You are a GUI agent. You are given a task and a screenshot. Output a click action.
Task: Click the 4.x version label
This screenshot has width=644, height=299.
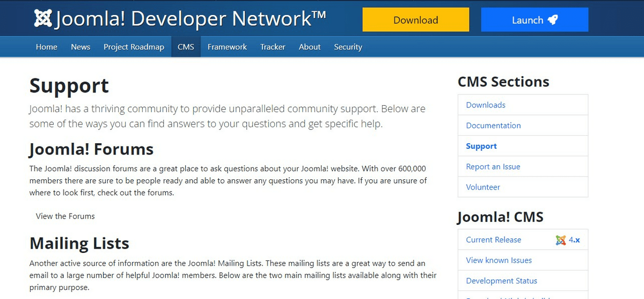(574, 240)
